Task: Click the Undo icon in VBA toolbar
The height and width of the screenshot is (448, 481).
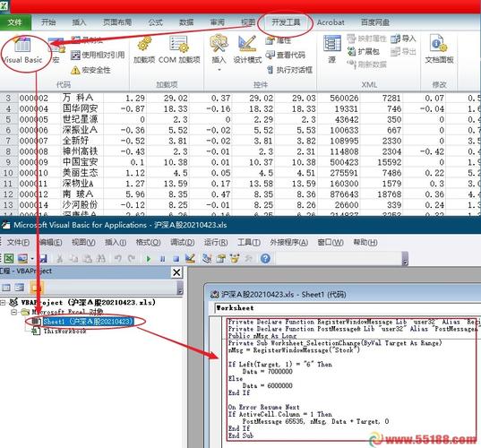Action: click(x=118, y=259)
